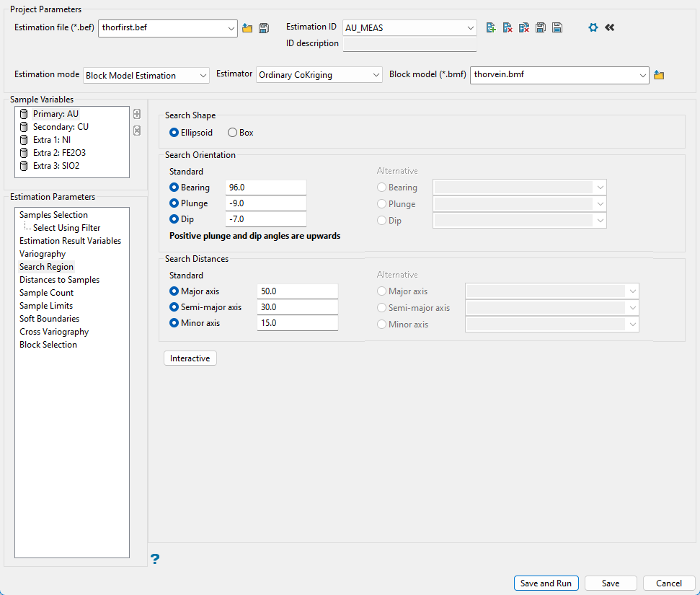Click the add new estimation ID icon
Image resolution: width=700 pixels, height=595 pixels.
491,28
